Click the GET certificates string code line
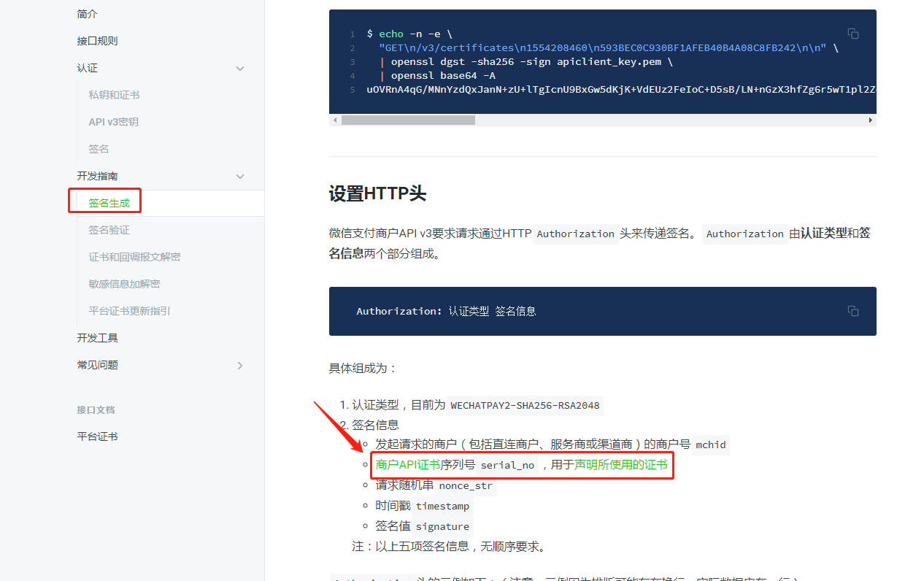924x581 pixels. [x=609, y=47]
